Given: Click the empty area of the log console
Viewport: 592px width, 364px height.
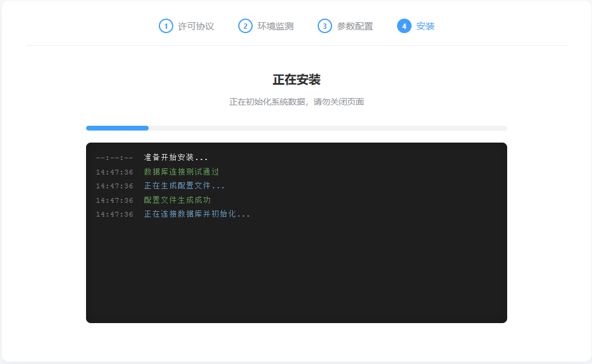Looking at the screenshot, I should [x=297, y=271].
